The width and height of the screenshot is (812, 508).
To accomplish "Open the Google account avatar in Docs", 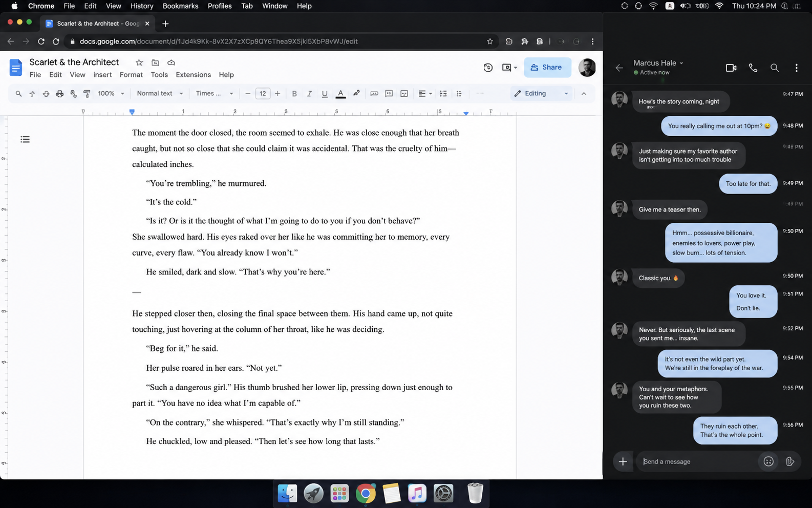I will click(x=587, y=68).
